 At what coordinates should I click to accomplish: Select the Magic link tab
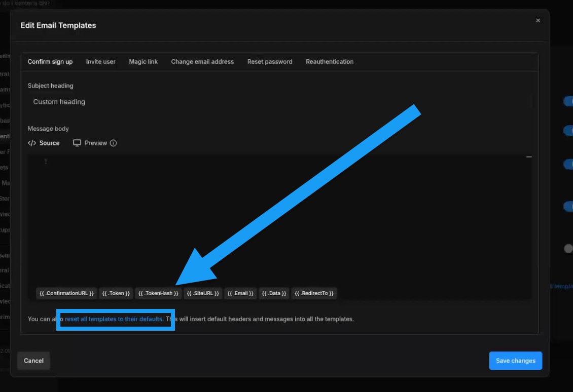144,61
